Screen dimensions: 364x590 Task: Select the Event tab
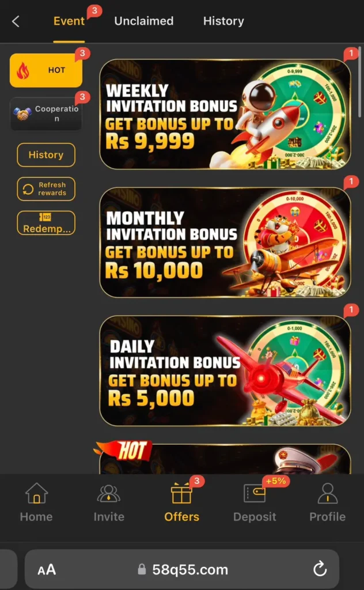(69, 21)
